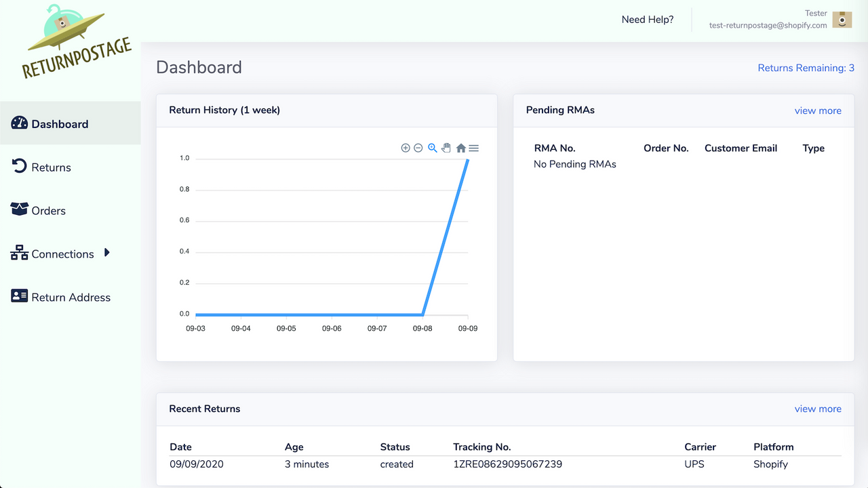Open the Need Help? menu
Viewport: 868px width, 488px height.
647,20
